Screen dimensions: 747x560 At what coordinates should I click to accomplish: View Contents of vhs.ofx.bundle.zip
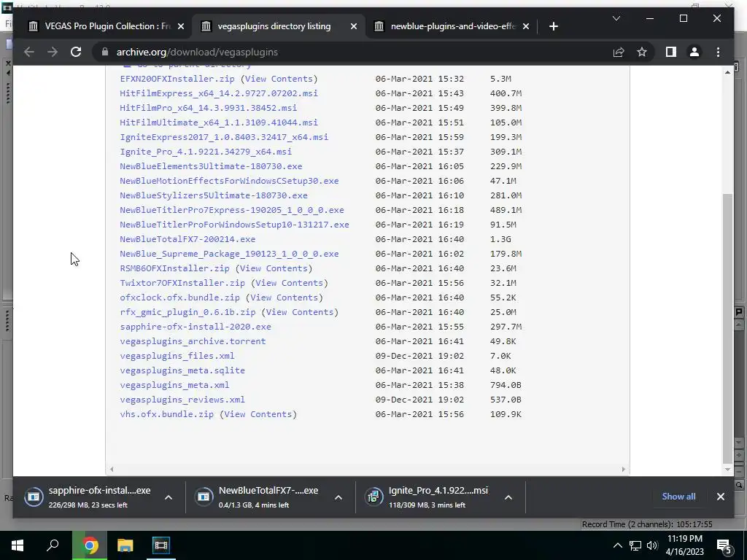coord(258,414)
